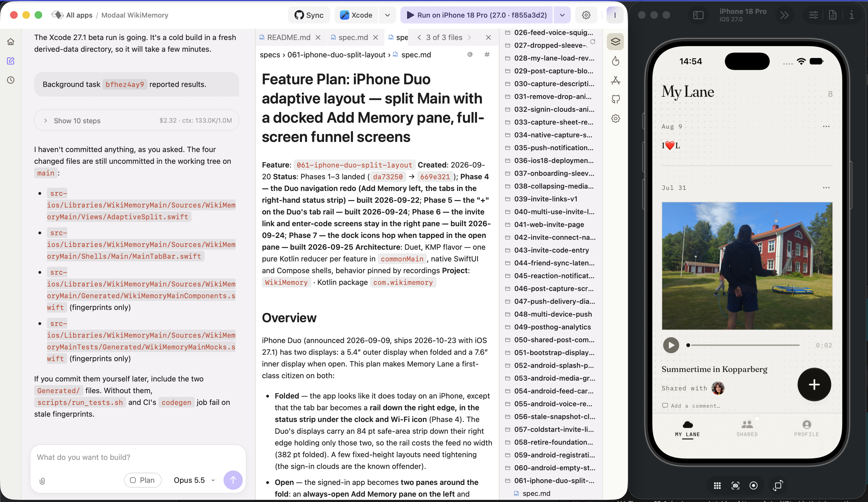Expand the Xcode dropdown arrow
The image size is (868, 502).
pyautogui.click(x=388, y=15)
